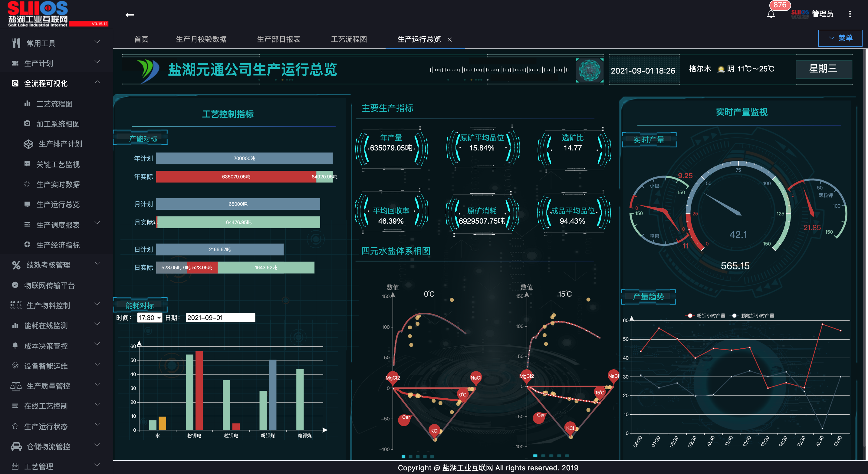Click the 星期三 weekday box
This screenshot has width=868, height=474.
(823, 69)
